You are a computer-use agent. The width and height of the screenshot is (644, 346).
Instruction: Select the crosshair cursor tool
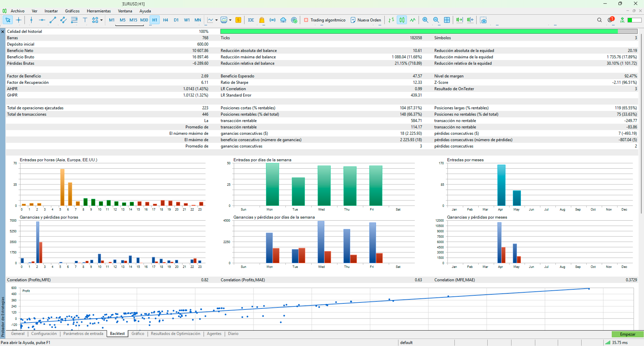point(19,20)
